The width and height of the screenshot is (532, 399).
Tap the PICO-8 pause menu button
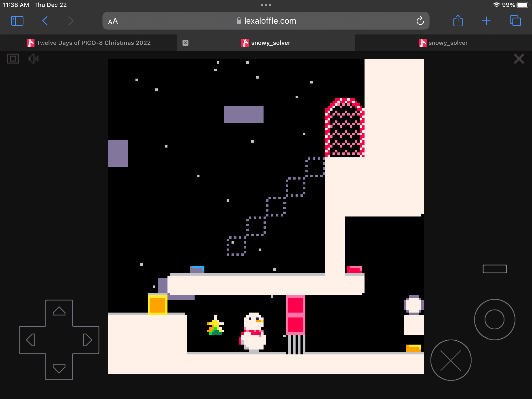pyautogui.click(x=495, y=269)
